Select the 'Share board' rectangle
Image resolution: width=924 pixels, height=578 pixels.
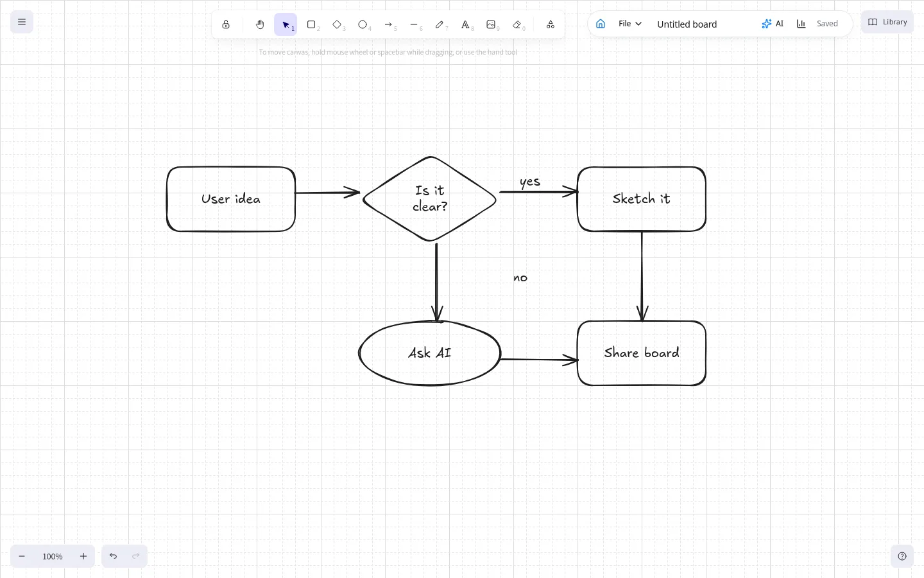tap(642, 353)
